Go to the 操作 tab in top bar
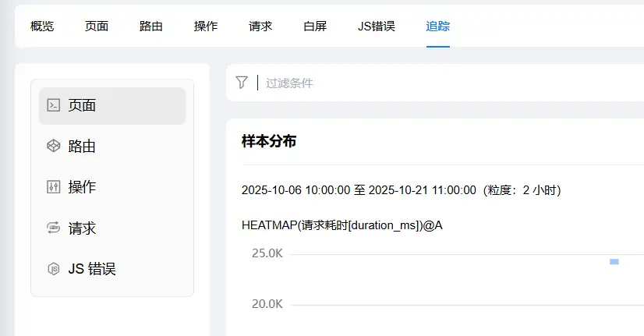 click(x=206, y=26)
